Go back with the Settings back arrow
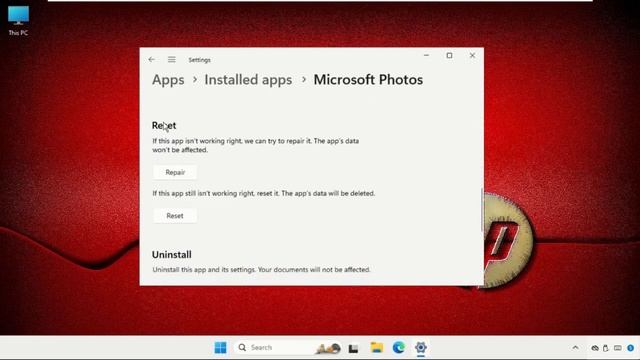Viewport: 640px width, 360px height. [x=151, y=60]
